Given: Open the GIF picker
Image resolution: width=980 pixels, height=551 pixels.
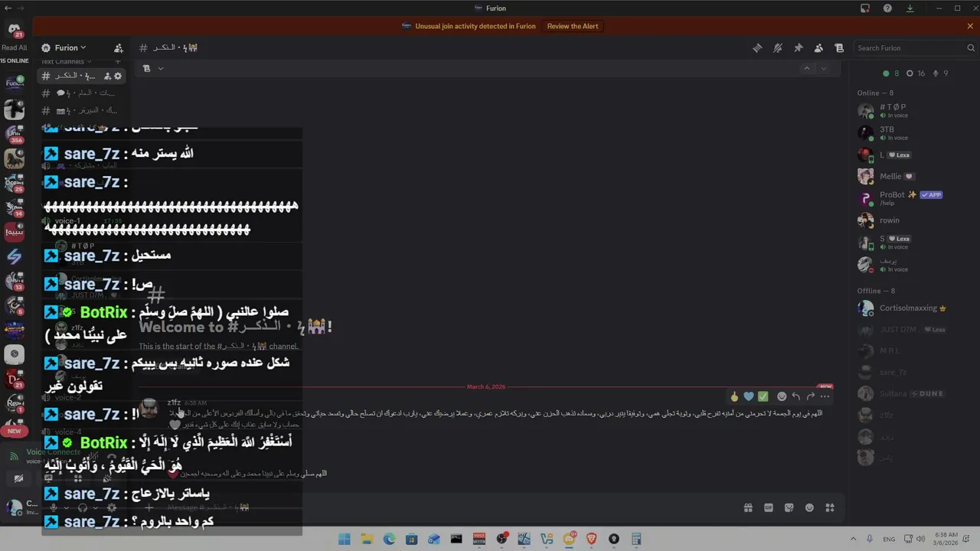Looking at the screenshot, I should (769, 507).
